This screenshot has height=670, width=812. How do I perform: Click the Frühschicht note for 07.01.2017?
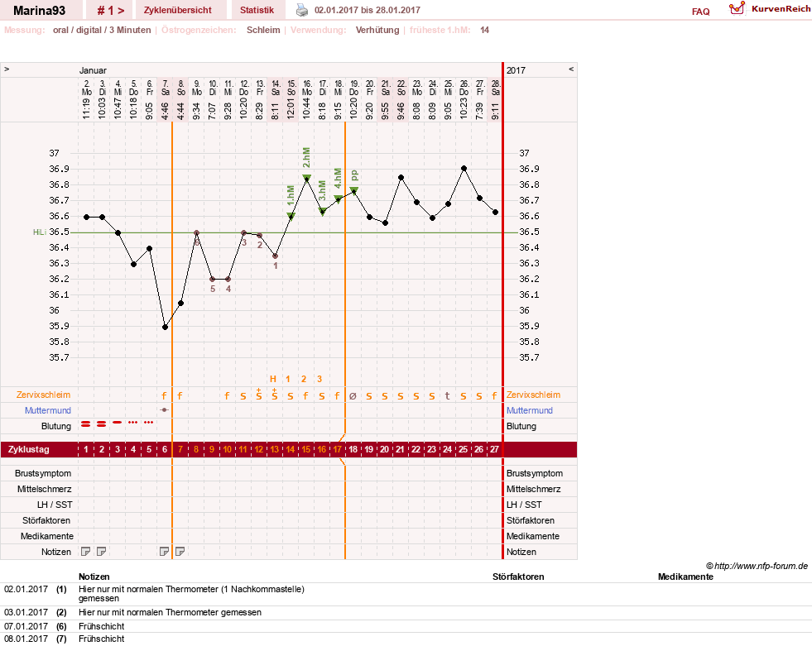click(x=102, y=626)
